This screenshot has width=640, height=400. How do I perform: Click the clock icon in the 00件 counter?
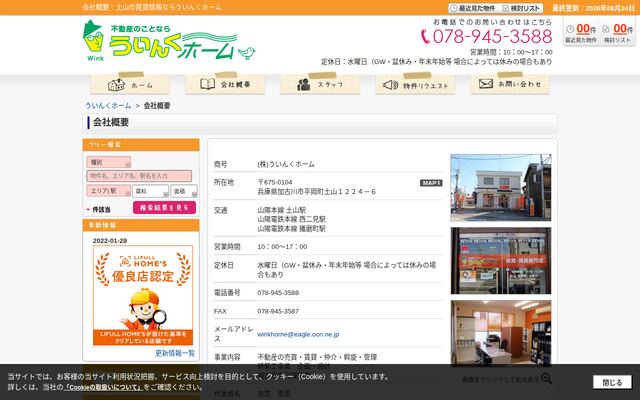pyautogui.click(x=570, y=29)
